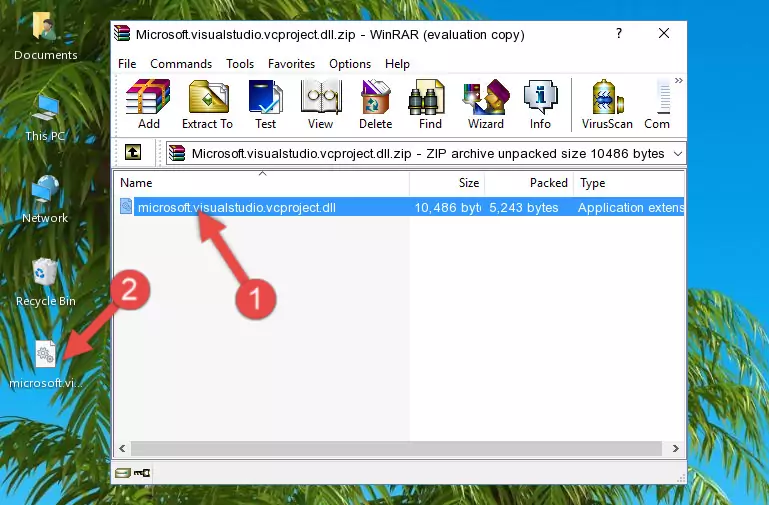Click the drive icon in status bar
The height and width of the screenshot is (505, 769).
[x=123, y=473]
